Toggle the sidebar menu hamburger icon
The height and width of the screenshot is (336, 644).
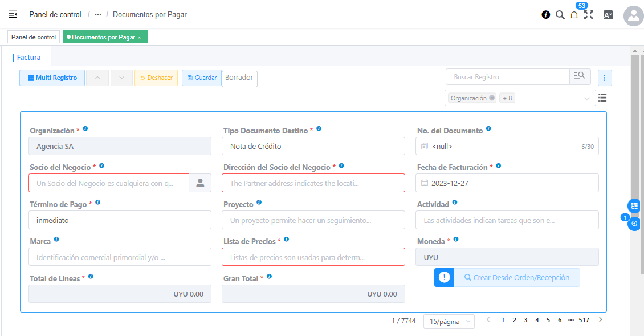(13, 14)
